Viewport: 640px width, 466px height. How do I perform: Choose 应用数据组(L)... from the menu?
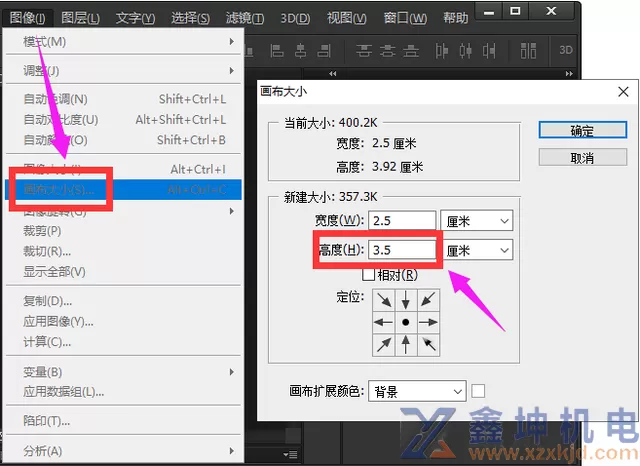click(x=123, y=392)
